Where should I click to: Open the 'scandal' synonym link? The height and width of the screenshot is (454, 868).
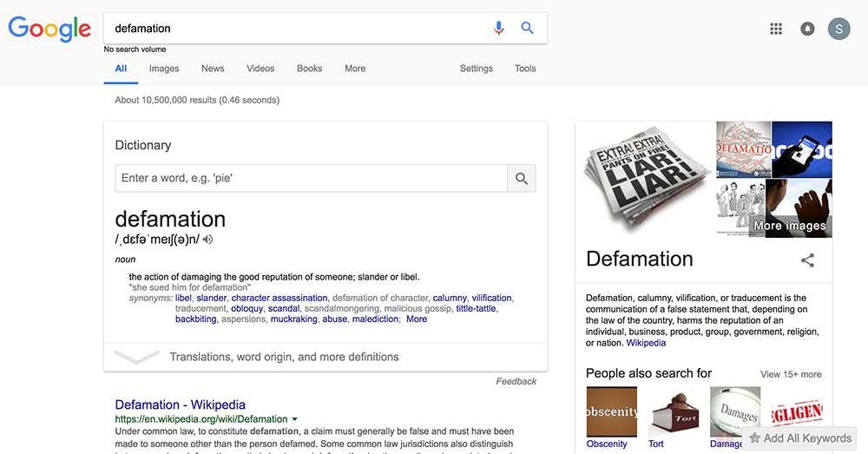coord(284,308)
